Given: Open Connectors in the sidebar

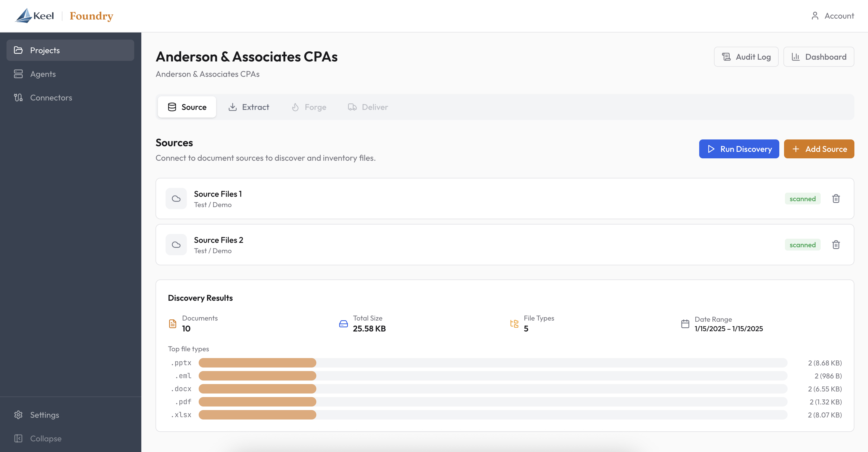Looking at the screenshot, I should [x=51, y=98].
